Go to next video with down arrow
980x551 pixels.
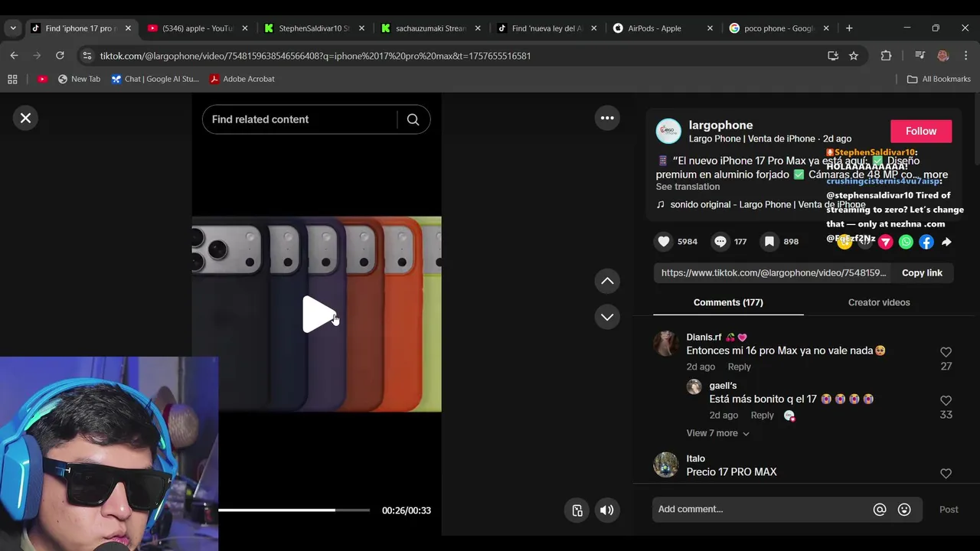tap(607, 317)
